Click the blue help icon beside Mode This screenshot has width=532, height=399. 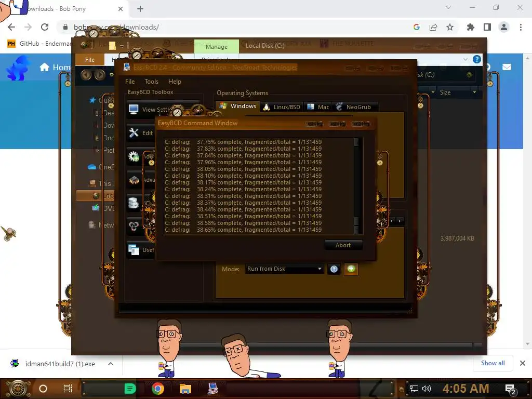point(334,269)
